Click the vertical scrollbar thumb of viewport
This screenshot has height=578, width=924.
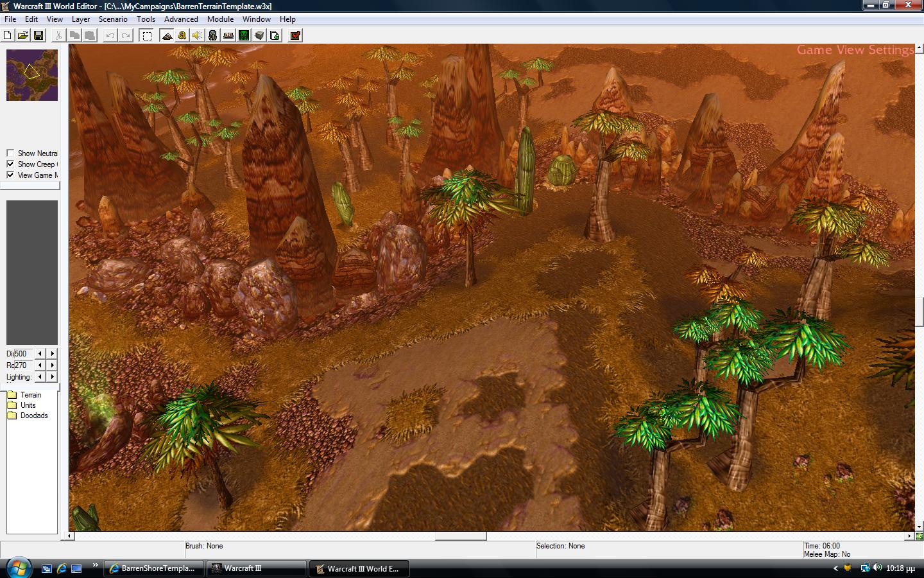point(920,313)
